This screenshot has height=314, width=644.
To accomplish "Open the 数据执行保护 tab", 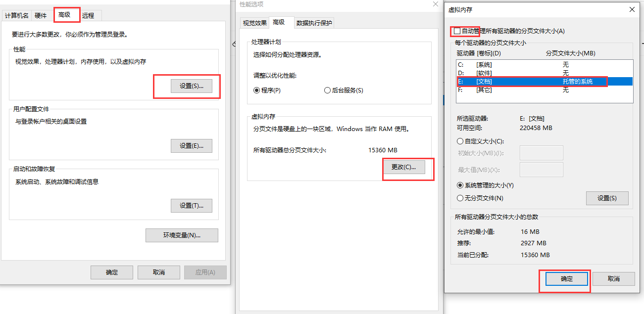I will pyautogui.click(x=314, y=23).
